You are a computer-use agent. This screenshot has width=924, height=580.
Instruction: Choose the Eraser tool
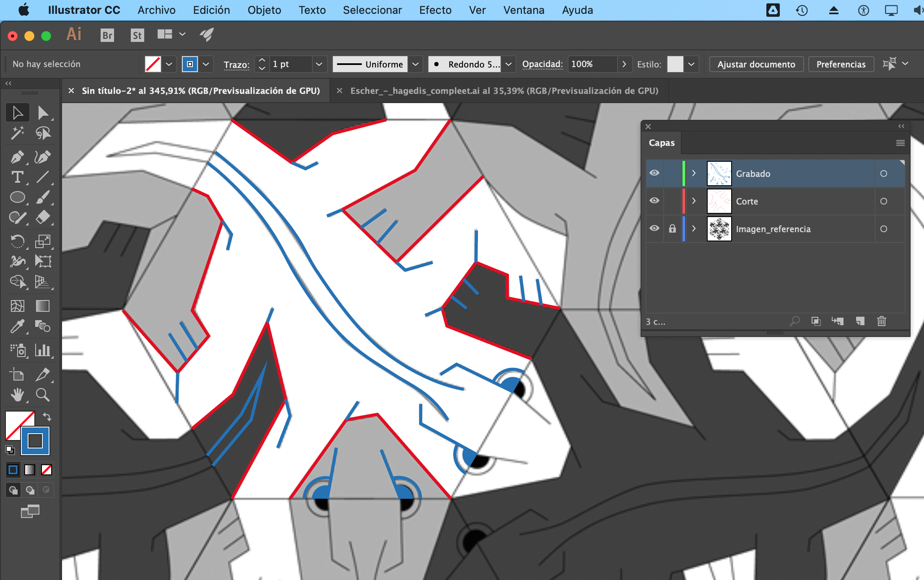coord(43,217)
